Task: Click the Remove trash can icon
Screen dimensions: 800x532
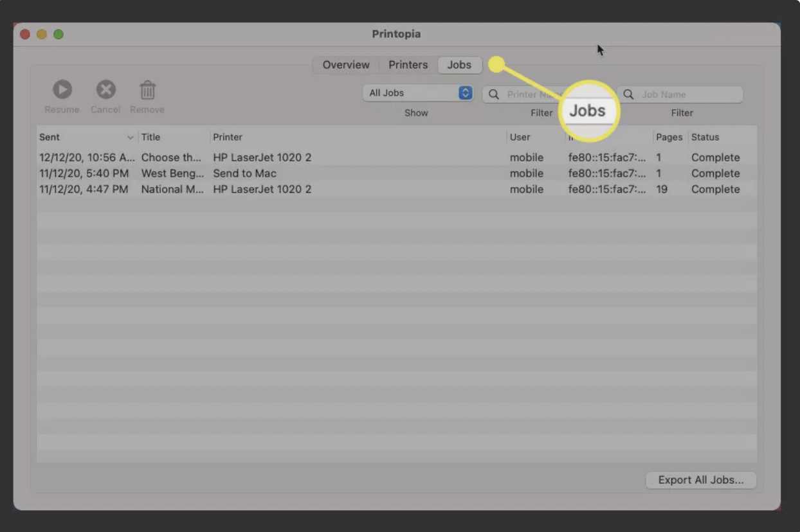Action: (147, 89)
